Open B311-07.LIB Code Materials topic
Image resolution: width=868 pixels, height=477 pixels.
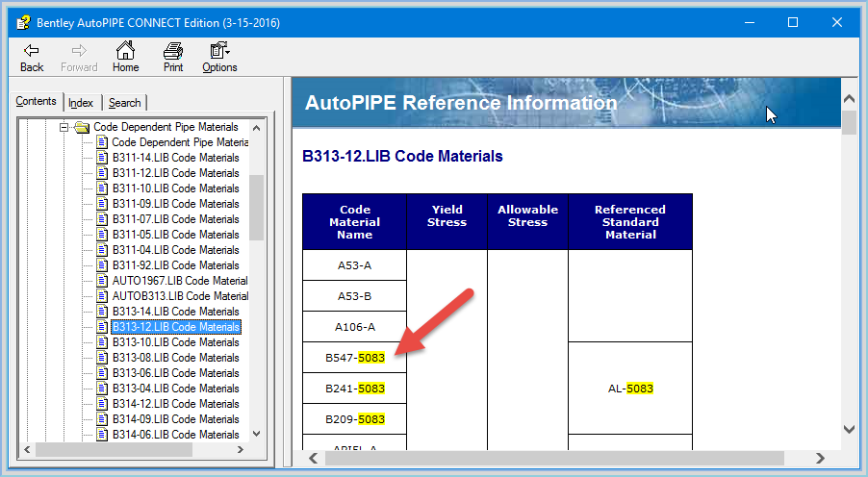(175, 219)
